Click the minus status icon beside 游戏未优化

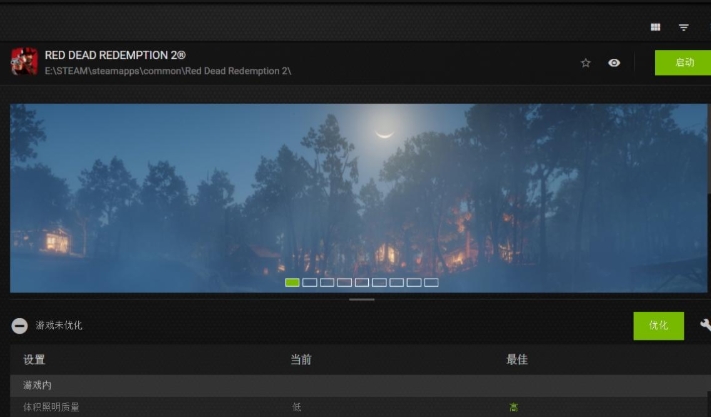pyautogui.click(x=19, y=326)
